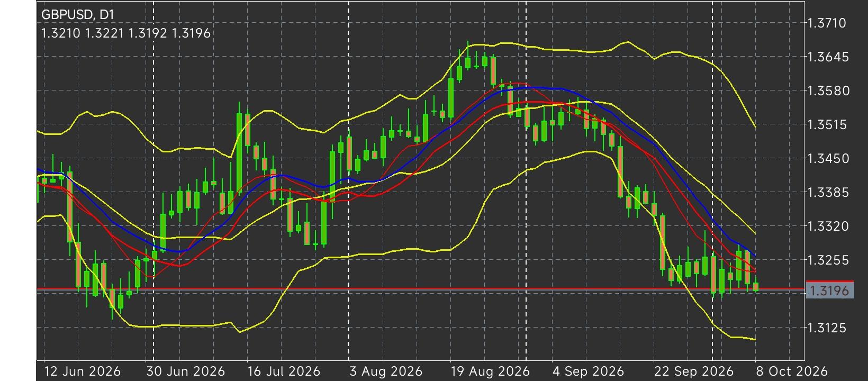Click the 16 Jul 2026 date label

(284, 371)
